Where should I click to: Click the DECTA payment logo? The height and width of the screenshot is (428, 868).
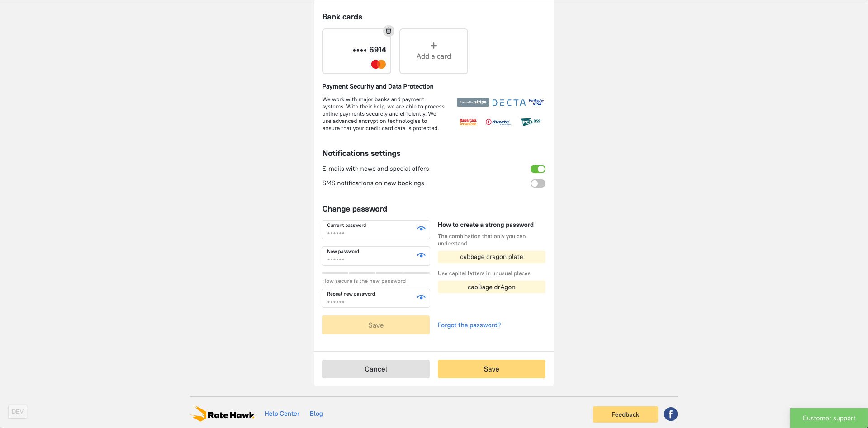[508, 103]
